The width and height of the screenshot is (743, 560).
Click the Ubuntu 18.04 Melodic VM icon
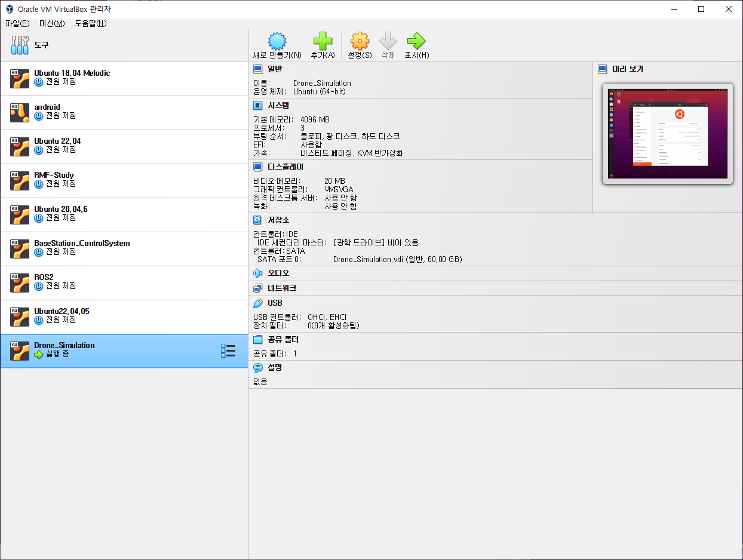20,78
